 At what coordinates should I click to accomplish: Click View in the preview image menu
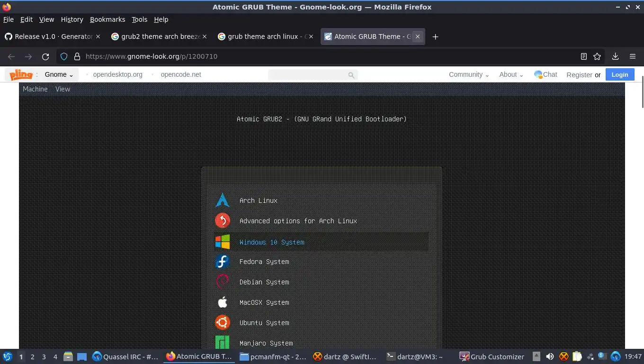coord(63,89)
